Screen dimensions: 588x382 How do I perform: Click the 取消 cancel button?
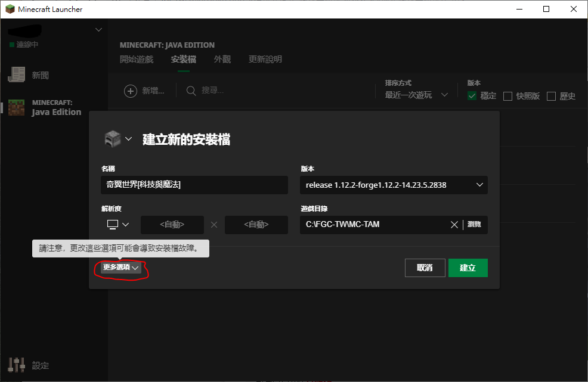(x=425, y=268)
